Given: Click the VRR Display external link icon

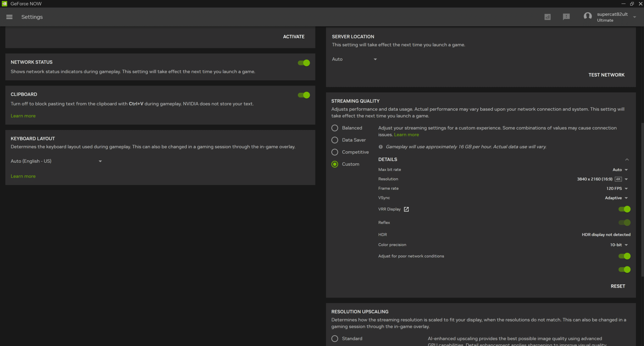Looking at the screenshot, I should tap(406, 209).
